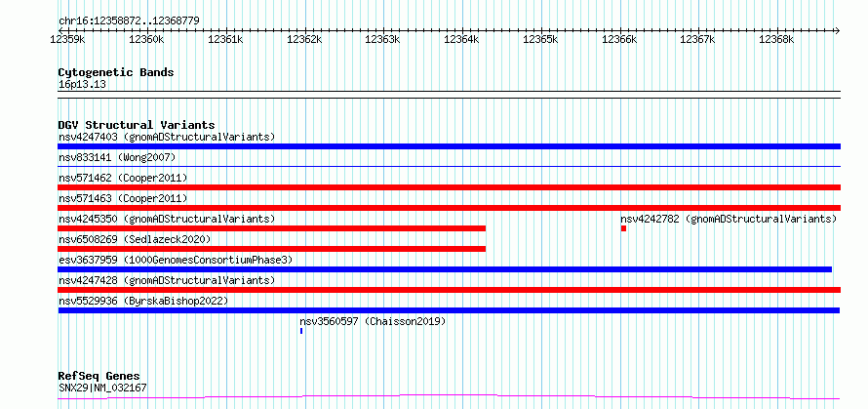Open the esv3637959 (1000GenomesConsortiumPhase3) label
This screenshot has height=409, width=868.
(x=176, y=260)
